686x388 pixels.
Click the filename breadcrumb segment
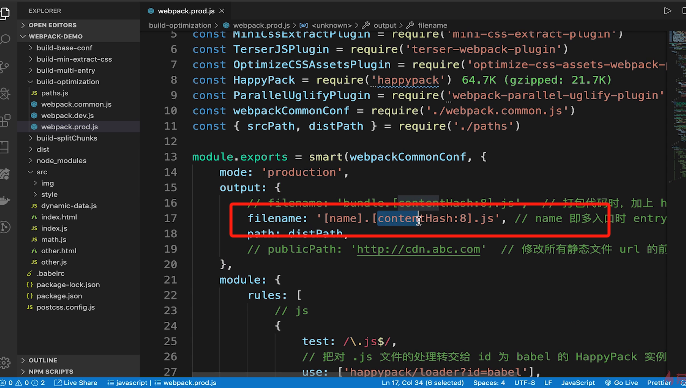427,25
